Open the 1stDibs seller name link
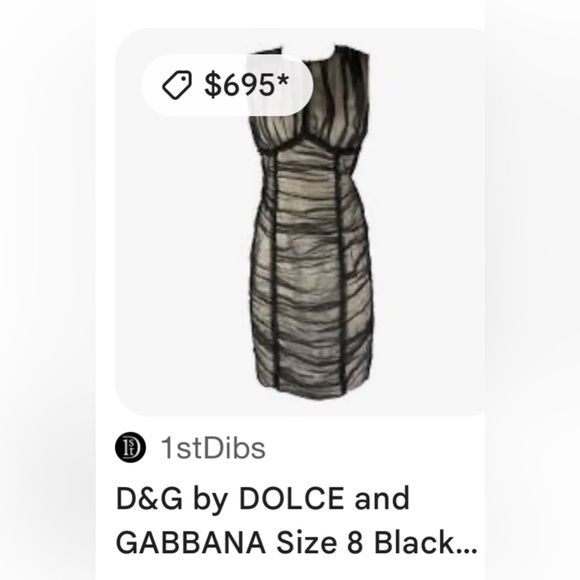580x580 pixels. 213,448
